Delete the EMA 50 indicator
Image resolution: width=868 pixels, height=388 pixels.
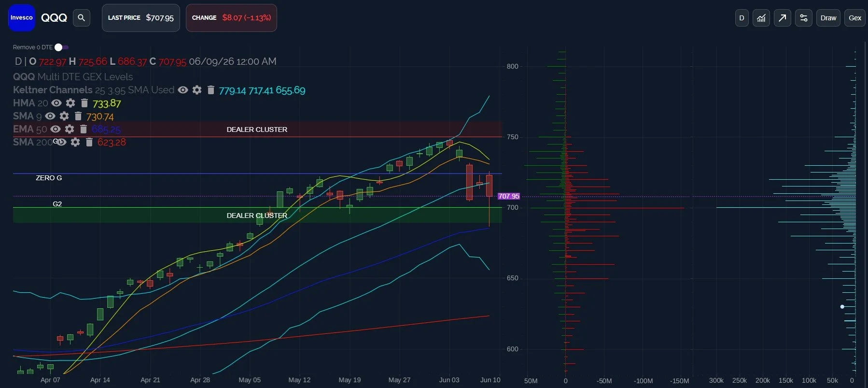(x=83, y=129)
